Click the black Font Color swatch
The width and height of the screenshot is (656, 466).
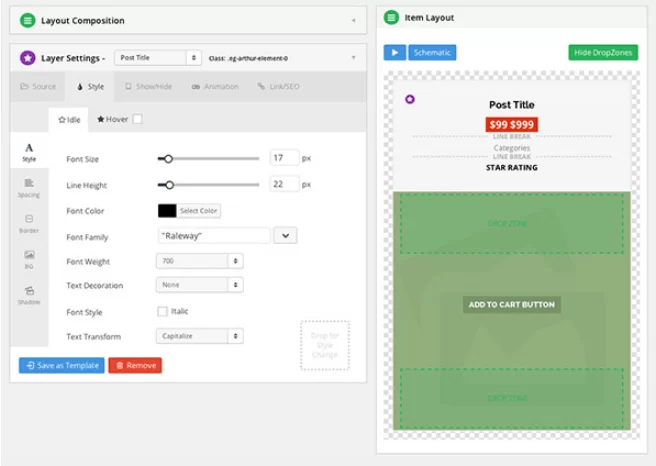[167, 211]
